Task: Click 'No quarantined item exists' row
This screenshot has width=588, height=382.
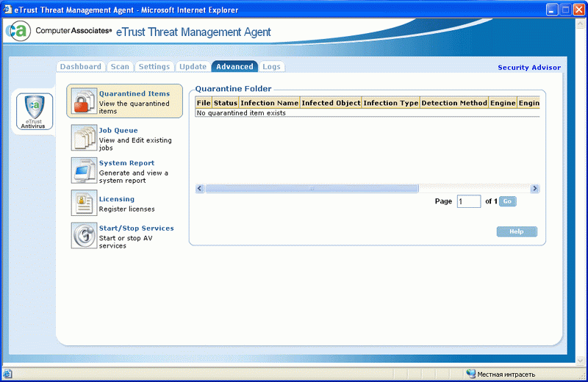Action: click(x=367, y=113)
